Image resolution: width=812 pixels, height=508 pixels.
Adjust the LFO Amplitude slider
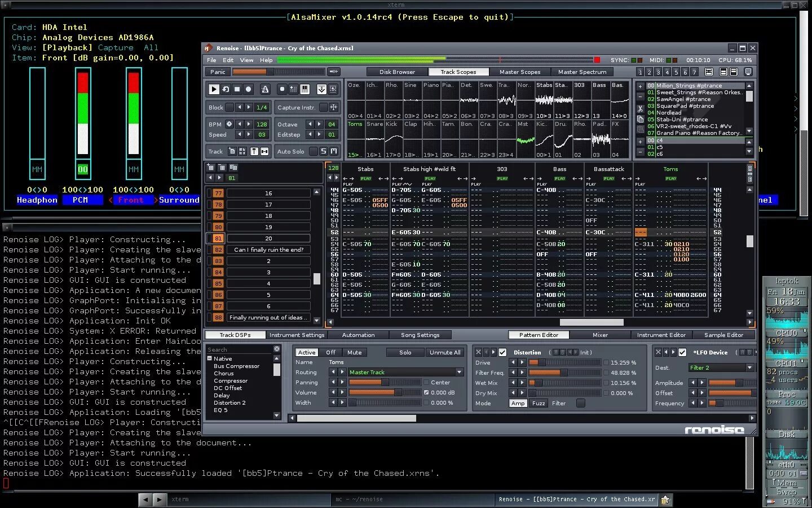(731, 383)
